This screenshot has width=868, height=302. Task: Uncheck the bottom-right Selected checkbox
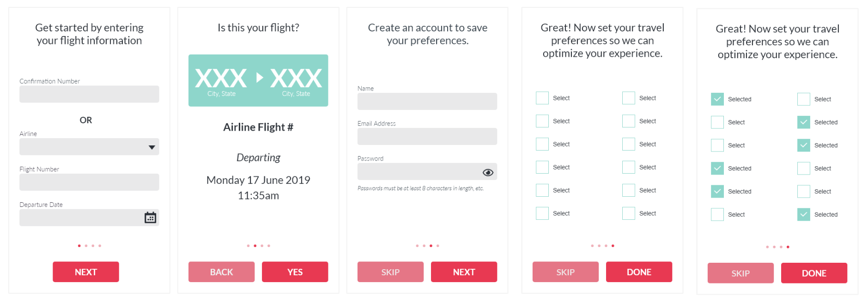pyautogui.click(x=803, y=214)
